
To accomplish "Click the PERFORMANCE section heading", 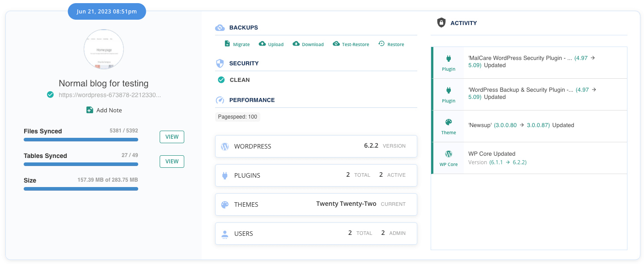I will click(252, 100).
